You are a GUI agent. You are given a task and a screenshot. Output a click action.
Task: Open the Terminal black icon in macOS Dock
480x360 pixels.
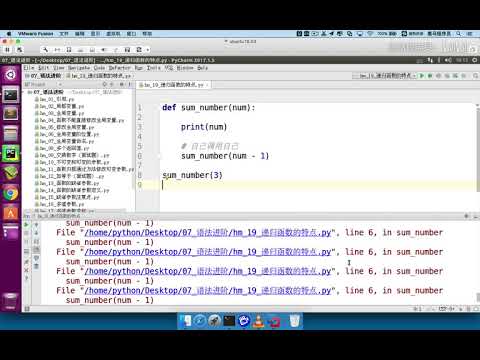229,321
